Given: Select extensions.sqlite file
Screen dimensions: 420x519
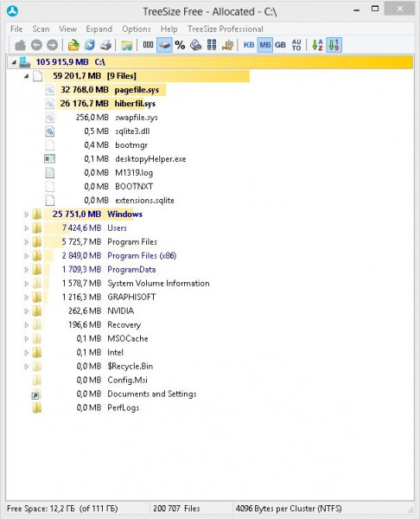Looking at the screenshot, I should click(x=144, y=201).
